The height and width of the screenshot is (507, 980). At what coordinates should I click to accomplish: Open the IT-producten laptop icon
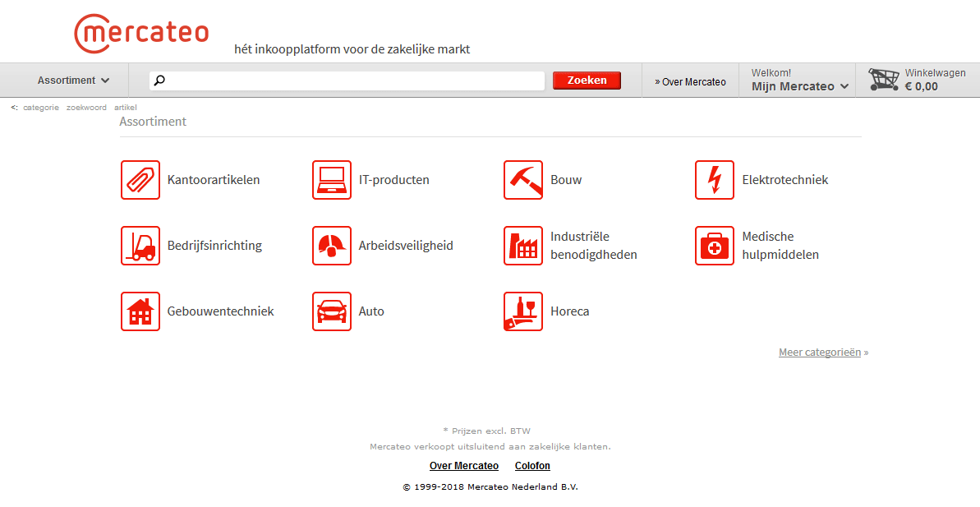point(332,180)
